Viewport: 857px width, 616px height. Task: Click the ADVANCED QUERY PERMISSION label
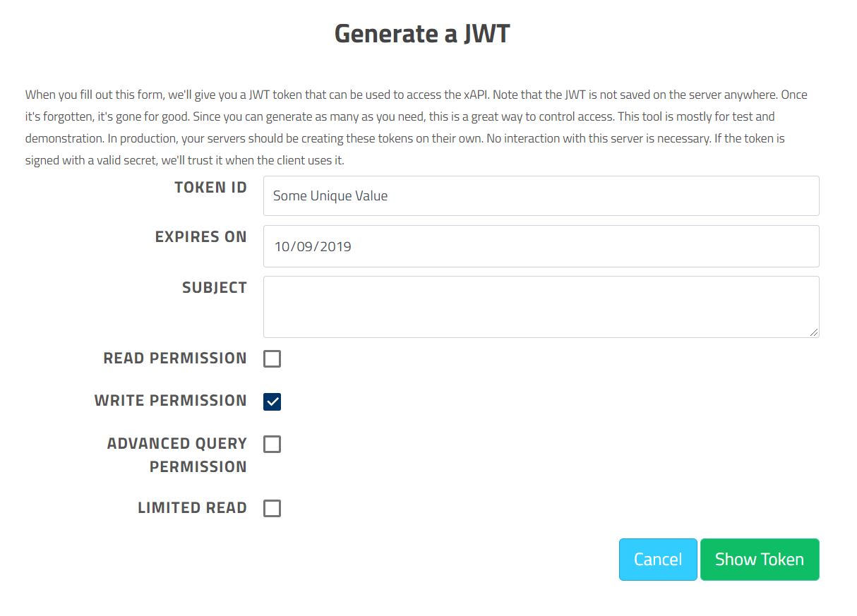[x=176, y=454]
